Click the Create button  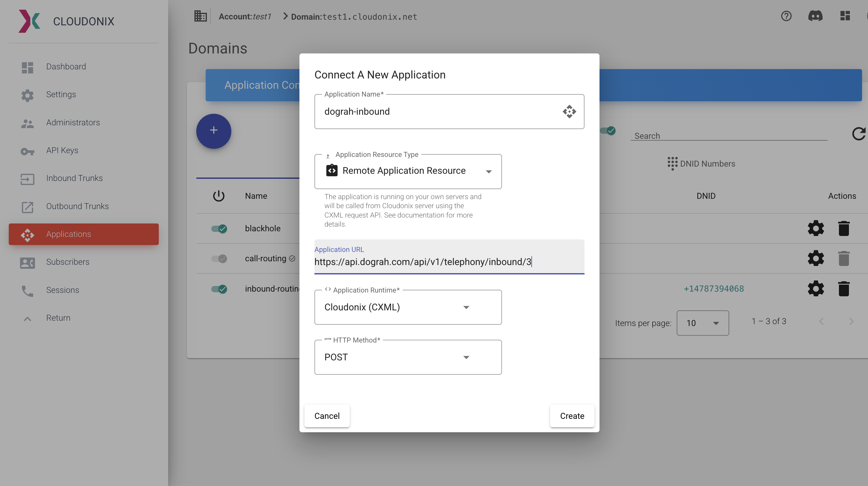click(x=572, y=416)
